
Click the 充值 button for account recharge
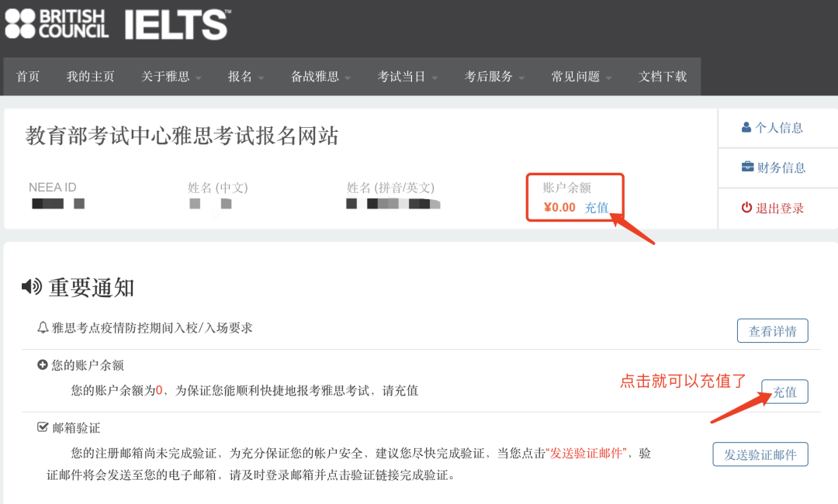click(784, 392)
